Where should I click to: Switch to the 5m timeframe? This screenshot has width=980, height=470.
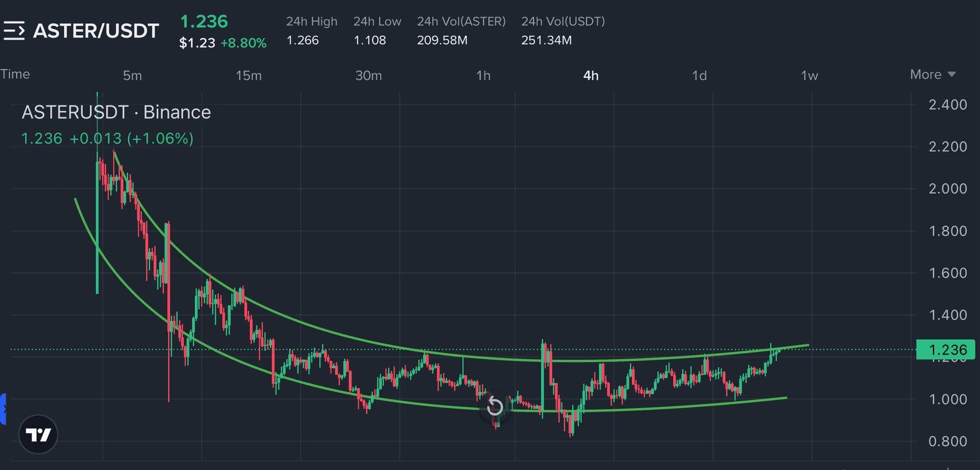[x=132, y=76]
